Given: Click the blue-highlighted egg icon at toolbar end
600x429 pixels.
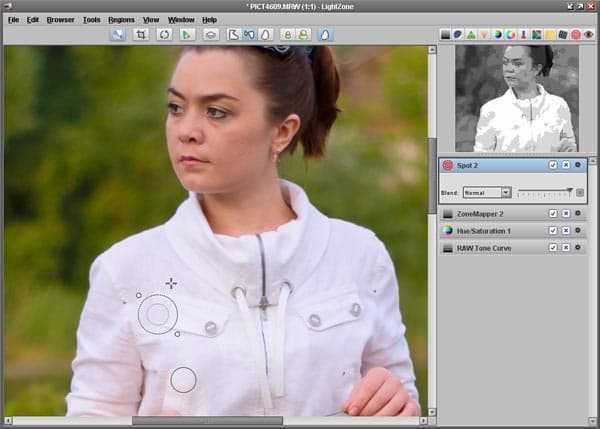Looking at the screenshot, I should [x=325, y=35].
